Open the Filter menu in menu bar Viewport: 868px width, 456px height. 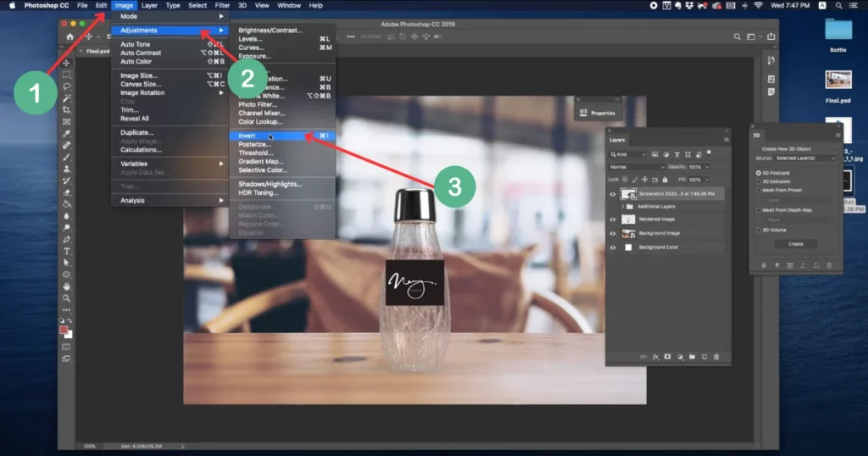click(x=222, y=6)
